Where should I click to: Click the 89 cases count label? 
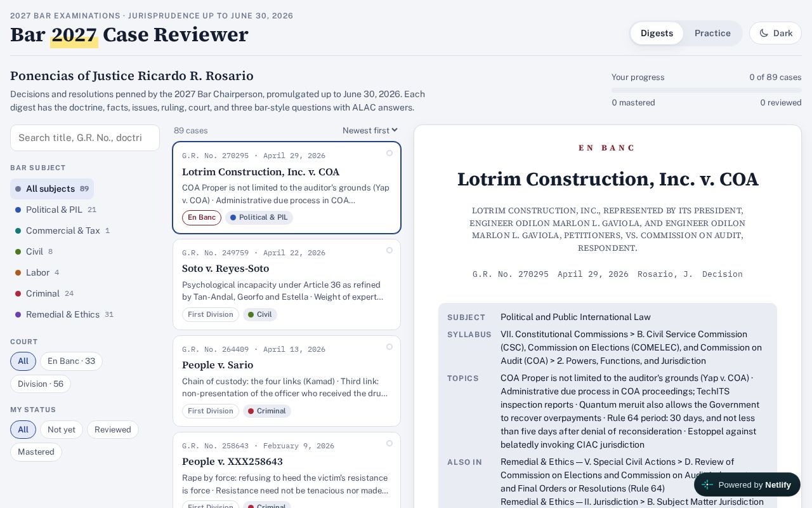coord(191,130)
